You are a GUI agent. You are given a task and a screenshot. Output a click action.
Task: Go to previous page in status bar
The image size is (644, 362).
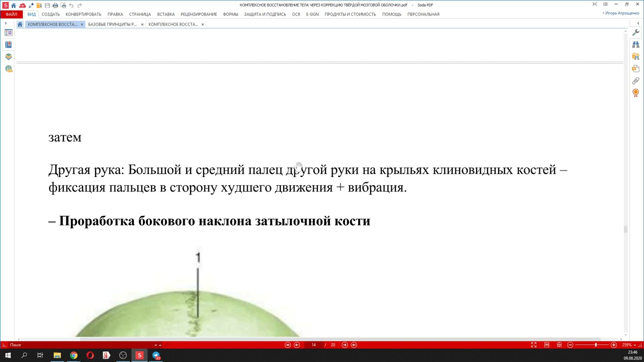click(x=297, y=345)
